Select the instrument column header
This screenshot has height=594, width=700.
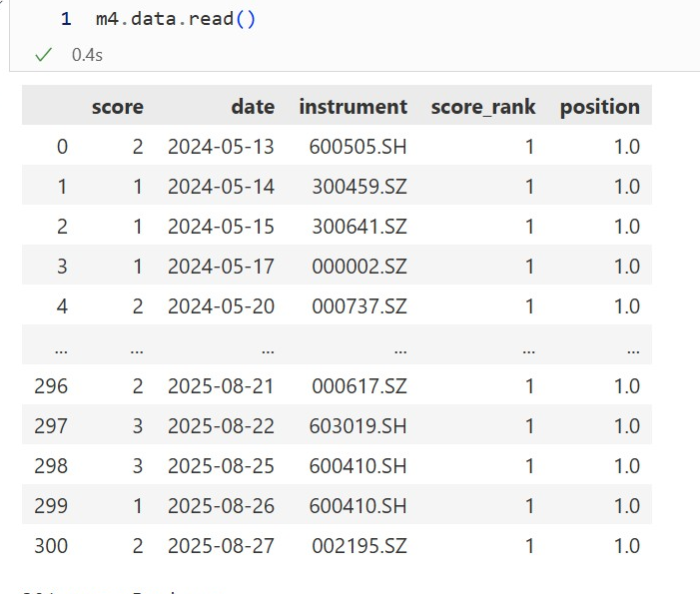point(352,107)
